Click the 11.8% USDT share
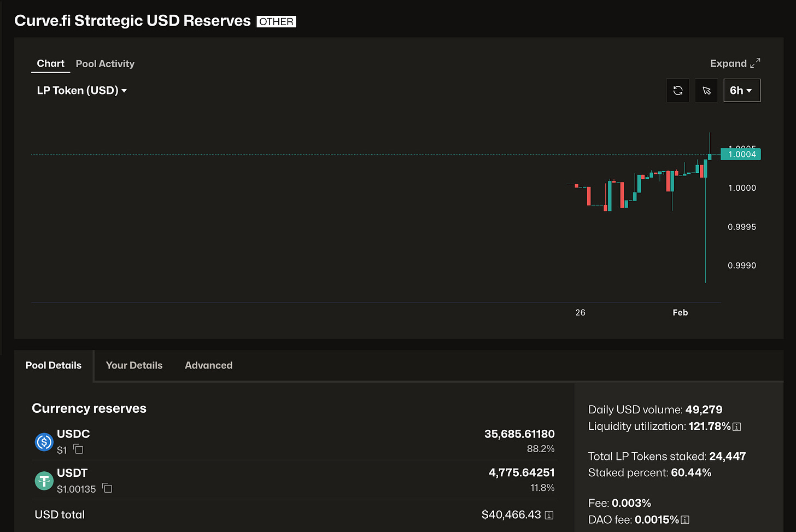The height and width of the screenshot is (532, 796). pyautogui.click(x=542, y=488)
